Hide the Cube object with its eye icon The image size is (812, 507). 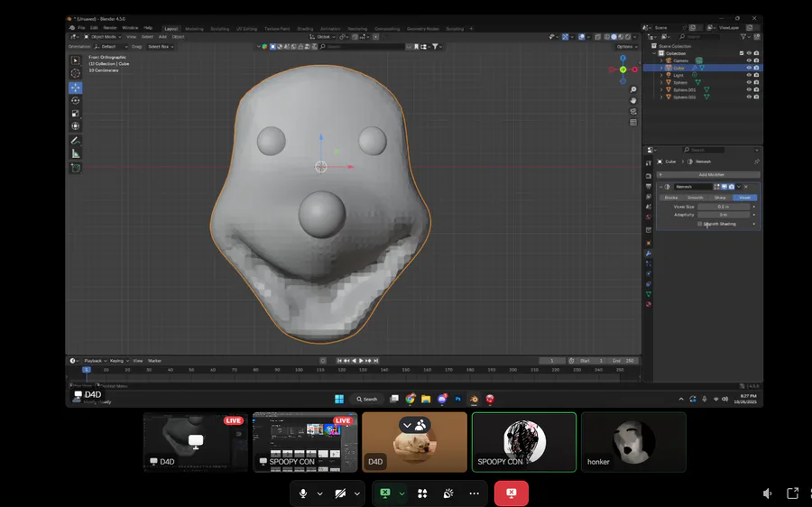click(x=748, y=68)
